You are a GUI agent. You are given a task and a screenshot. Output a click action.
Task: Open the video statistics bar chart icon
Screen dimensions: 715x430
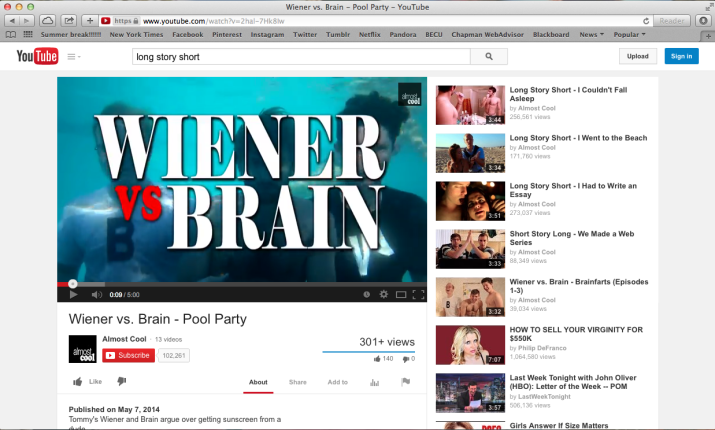374,382
